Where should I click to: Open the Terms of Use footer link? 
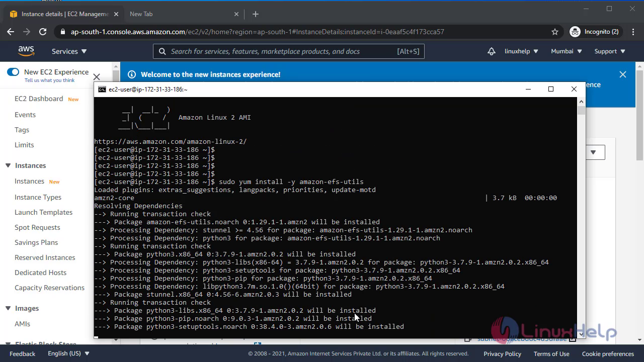coord(551,353)
